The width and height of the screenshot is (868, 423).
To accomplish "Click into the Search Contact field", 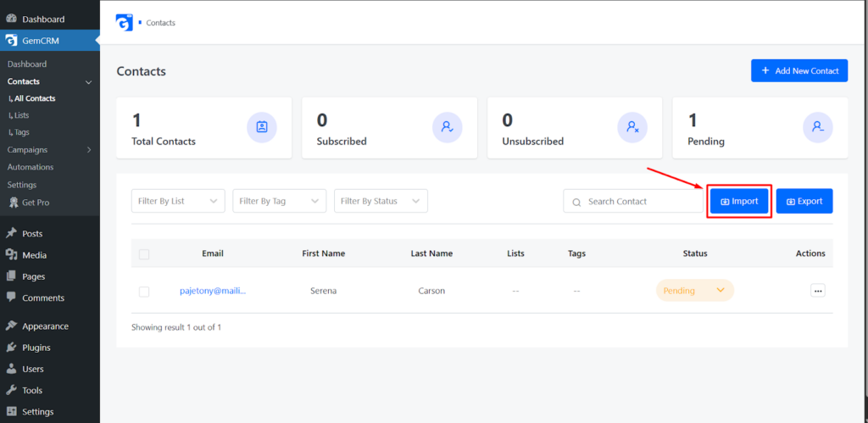I will [633, 202].
